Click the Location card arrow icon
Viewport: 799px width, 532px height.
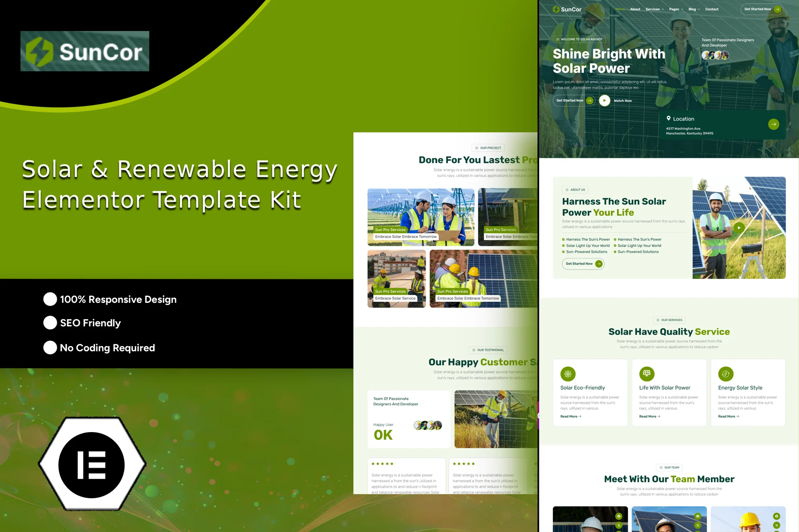(774, 124)
